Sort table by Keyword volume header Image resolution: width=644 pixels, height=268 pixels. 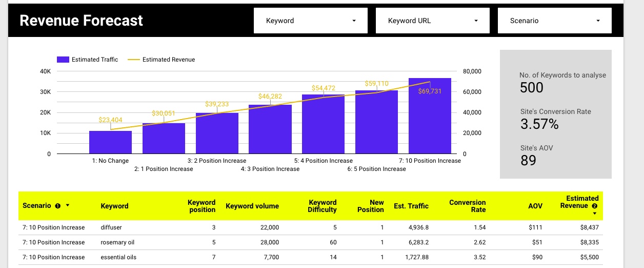(252, 206)
